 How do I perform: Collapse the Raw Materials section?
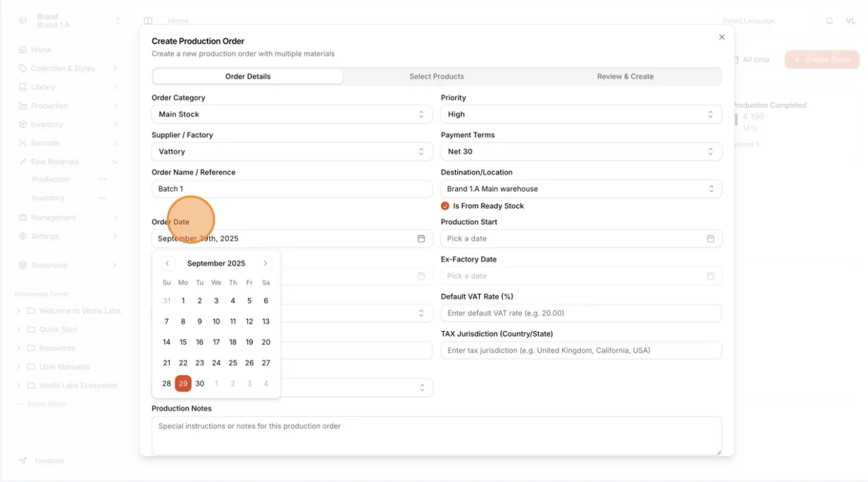click(x=115, y=162)
